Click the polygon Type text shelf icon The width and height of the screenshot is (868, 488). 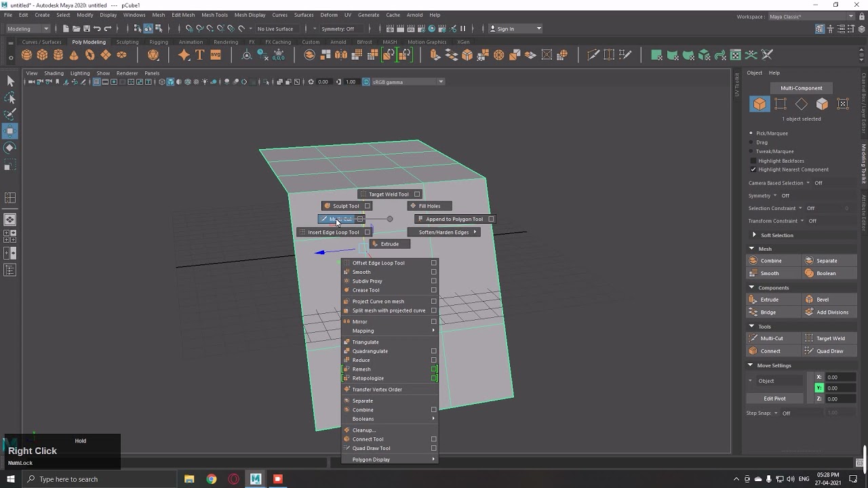(199, 55)
